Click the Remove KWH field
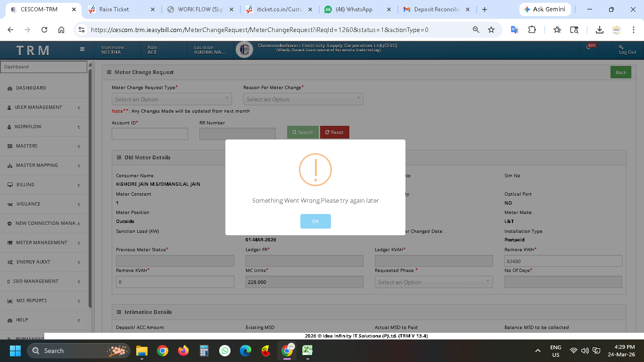The width and height of the screenshot is (644, 362). click(x=563, y=261)
